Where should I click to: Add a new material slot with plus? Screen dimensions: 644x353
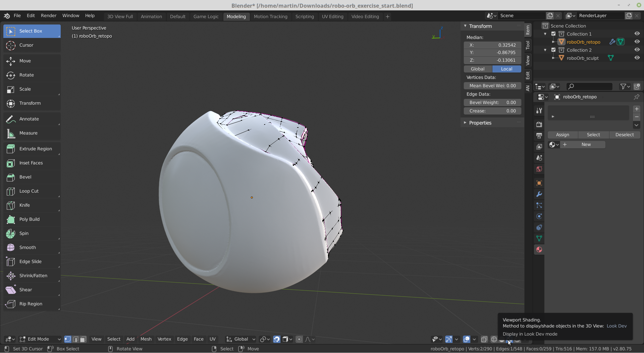(637, 109)
